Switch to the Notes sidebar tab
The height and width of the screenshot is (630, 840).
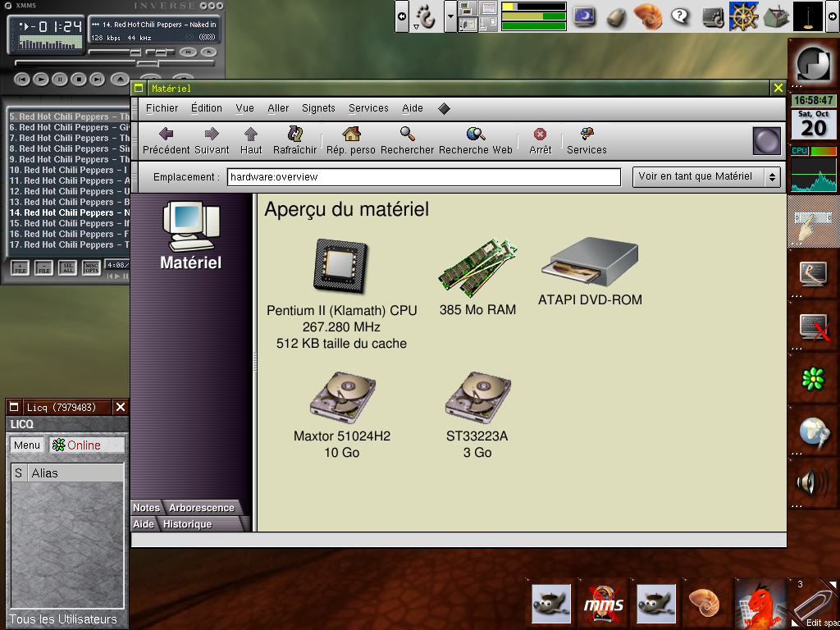click(x=146, y=508)
